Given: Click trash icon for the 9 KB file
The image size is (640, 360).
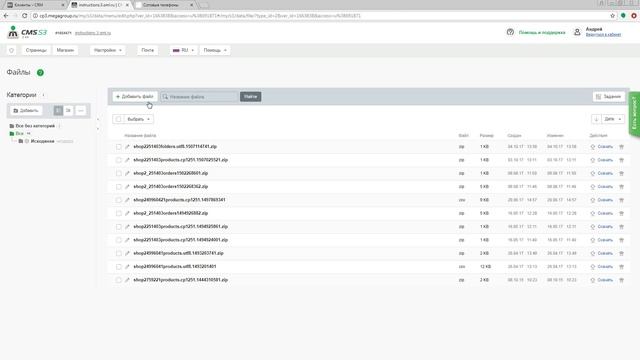Looking at the screenshot, I should tap(622, 200).
